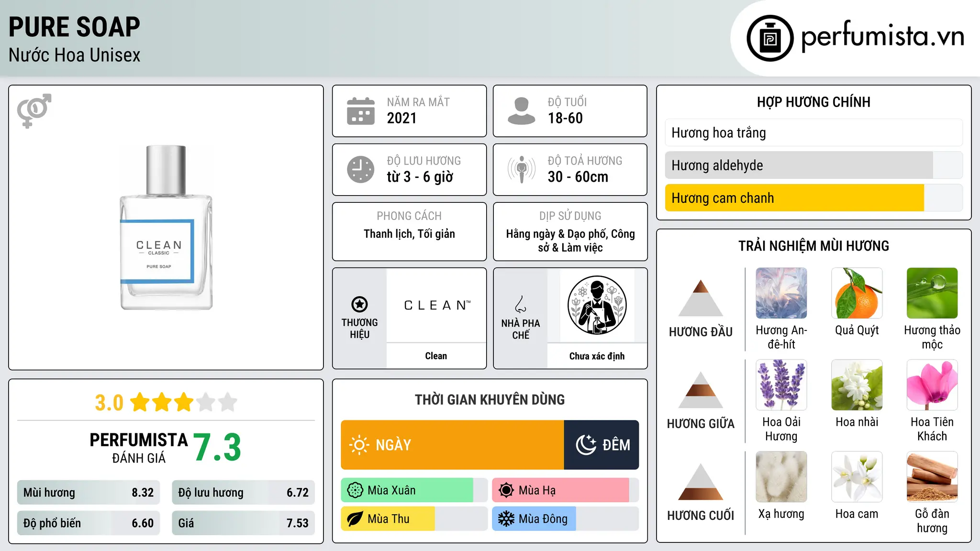
Task: Click the nose icon above Nhà pha chế
Action: [521, 304]
